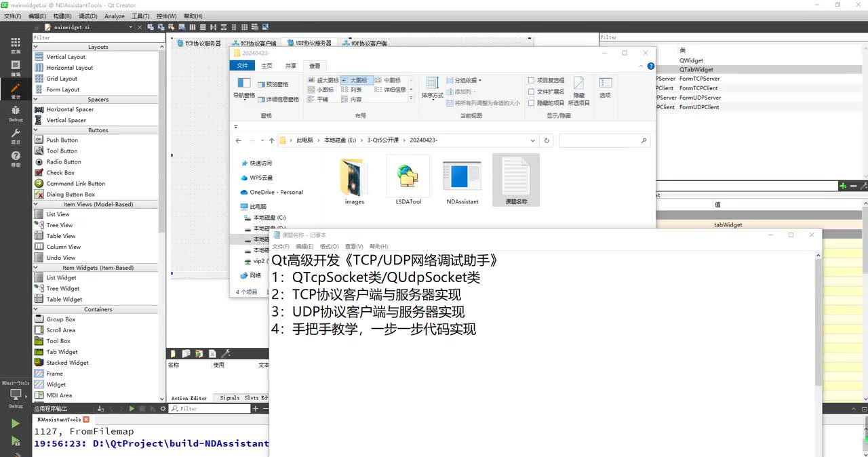Screen dimensions: 868x457
Task: Click the green plus add property icon
Action: coord(843,186)
